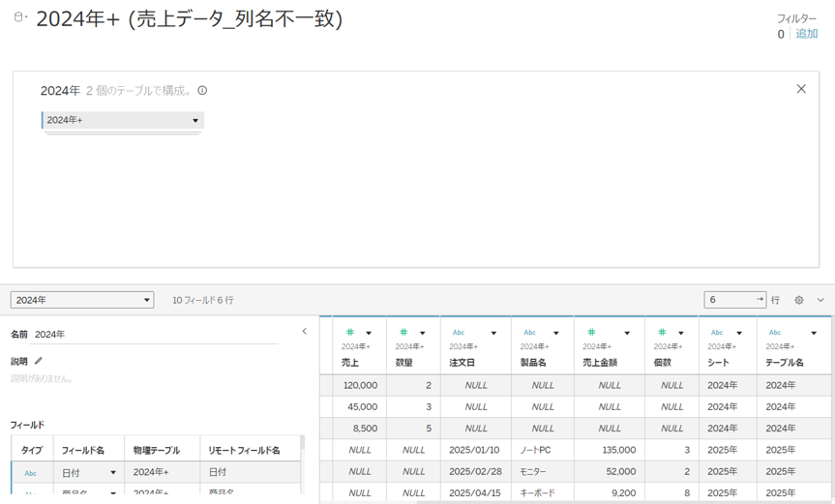The image size is (835, 504).
Task: Open the 日付 field name dropdown arrow
Action: [113, 473]
